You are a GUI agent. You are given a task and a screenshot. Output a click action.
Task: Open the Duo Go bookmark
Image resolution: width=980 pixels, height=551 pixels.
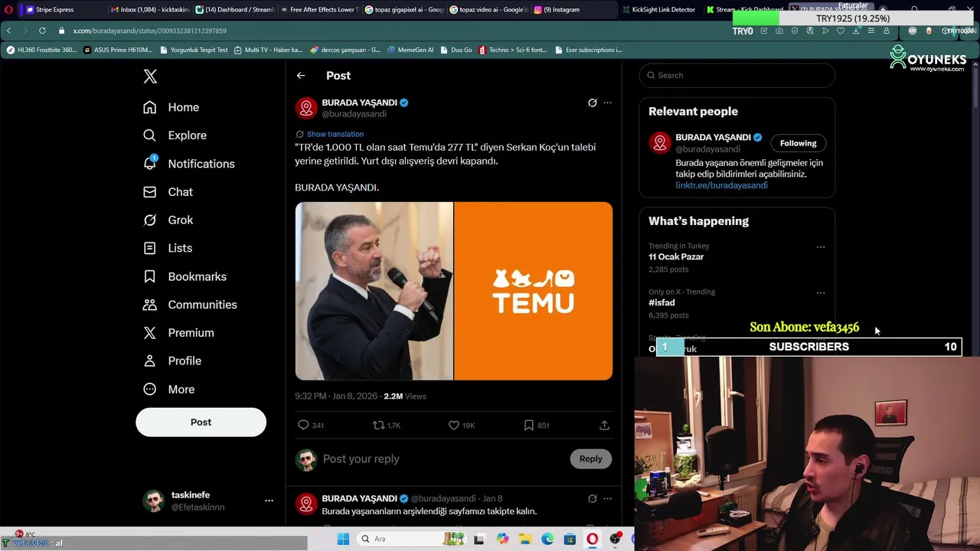coord(456,50)
